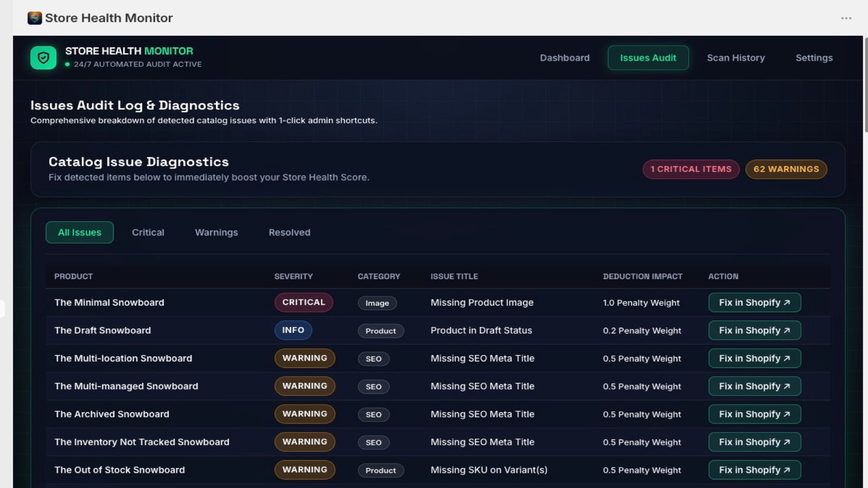Select The Multi-managed Snowboard product name
Screen dimensions: 868x488
pyautogui.click(x=126, y=386)
